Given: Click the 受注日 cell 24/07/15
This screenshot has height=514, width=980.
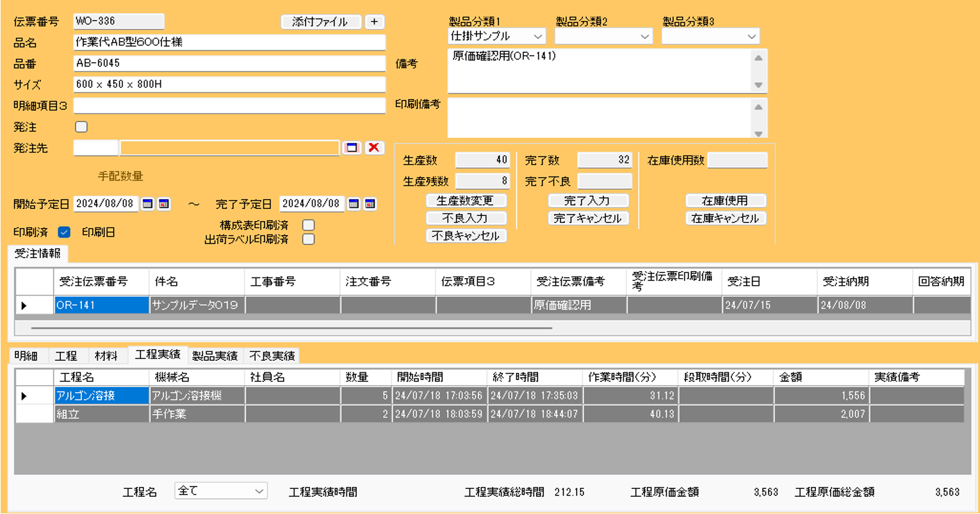Looking at the screenshot, I should (769, 306).
